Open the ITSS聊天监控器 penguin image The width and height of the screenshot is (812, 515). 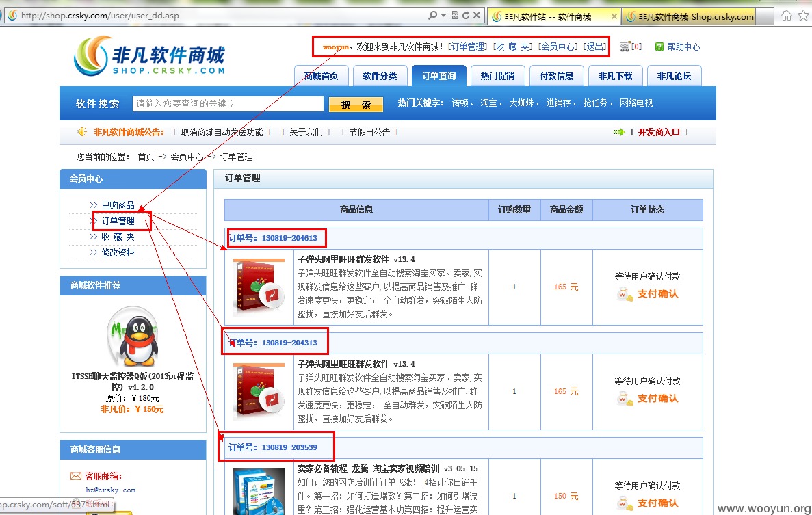133,336
